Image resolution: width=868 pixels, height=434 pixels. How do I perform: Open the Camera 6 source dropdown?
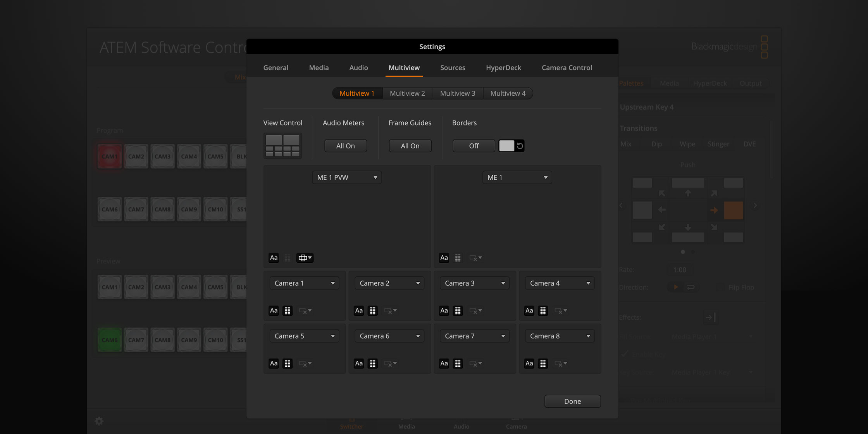389,336
